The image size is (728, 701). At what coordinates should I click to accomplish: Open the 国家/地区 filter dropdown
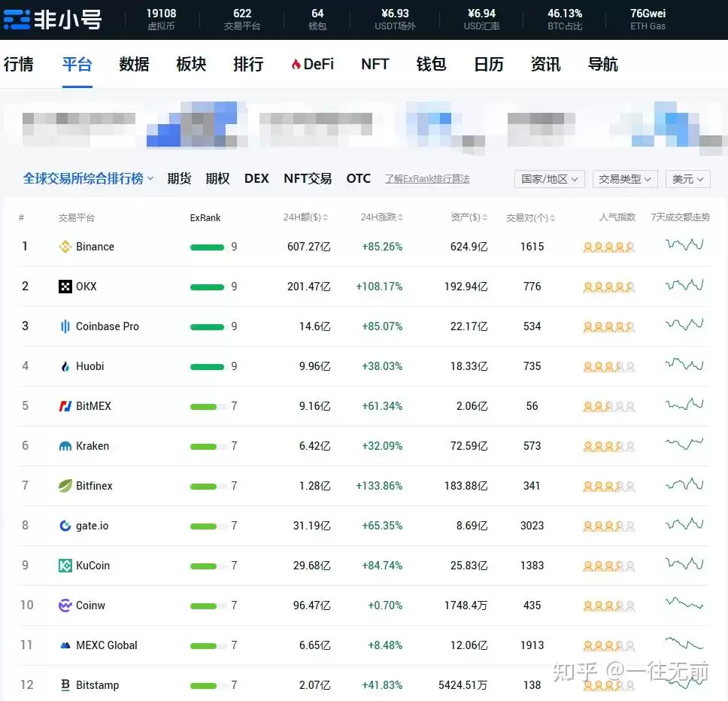549,179
